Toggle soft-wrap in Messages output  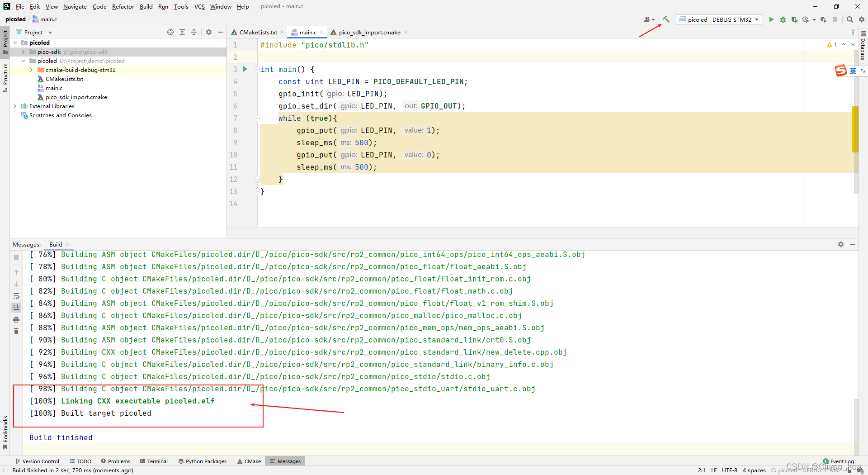(16, 296)
